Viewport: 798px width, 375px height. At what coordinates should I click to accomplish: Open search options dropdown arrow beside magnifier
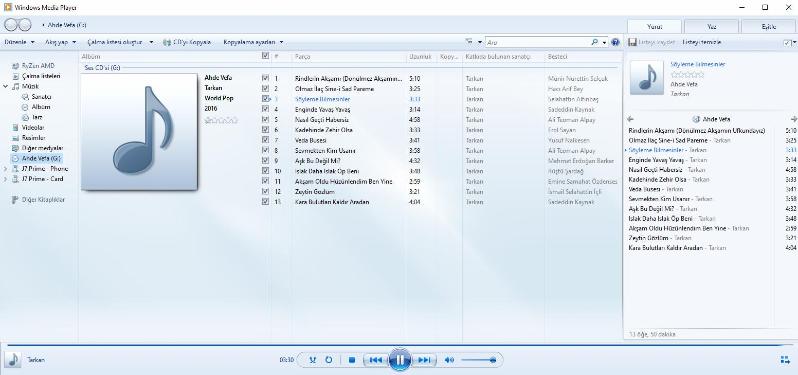604,42
